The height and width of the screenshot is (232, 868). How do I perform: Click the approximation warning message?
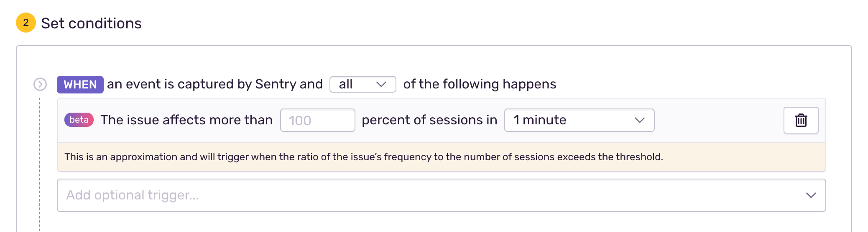point(363,157)
